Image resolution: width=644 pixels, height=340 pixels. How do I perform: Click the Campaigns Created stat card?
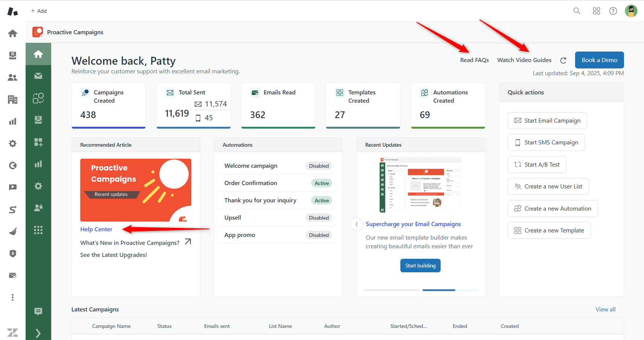[108, 106]
